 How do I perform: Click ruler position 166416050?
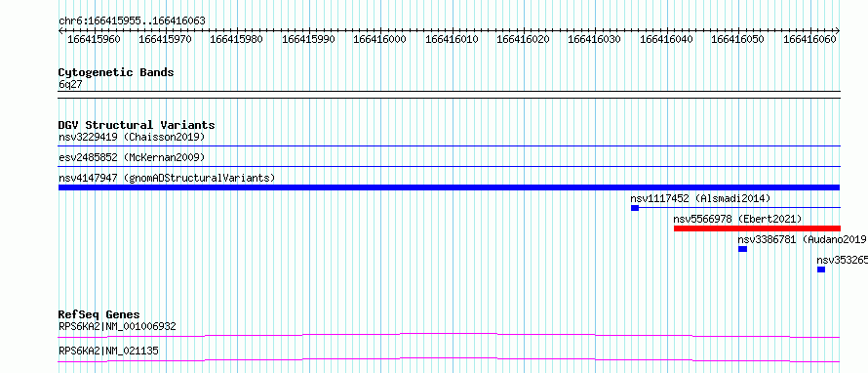point(738,39)
